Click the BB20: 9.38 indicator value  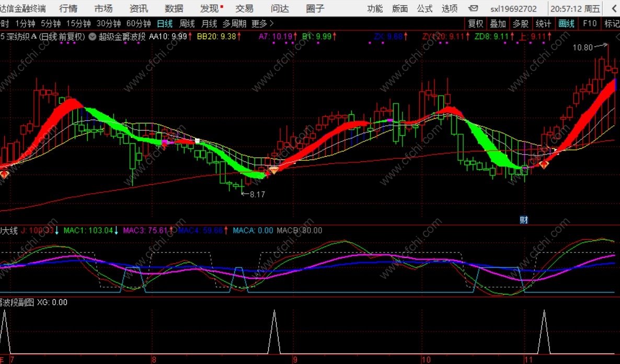point(216,37)
